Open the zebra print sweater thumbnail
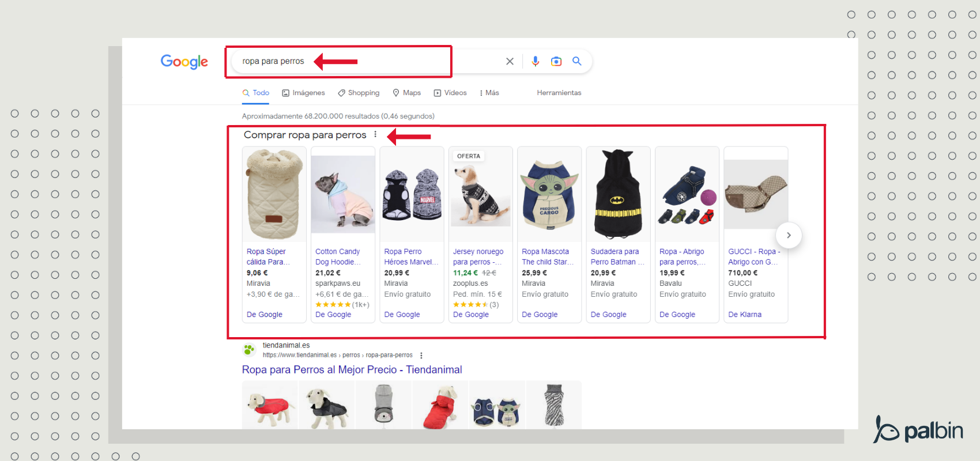 pyautogui.click(x=553, y=406)
